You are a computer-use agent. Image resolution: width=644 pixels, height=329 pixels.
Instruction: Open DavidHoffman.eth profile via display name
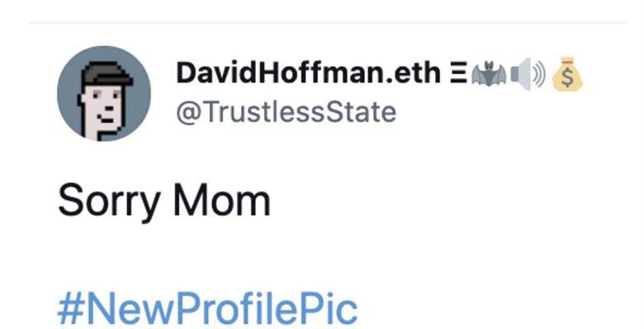point(308,73)
